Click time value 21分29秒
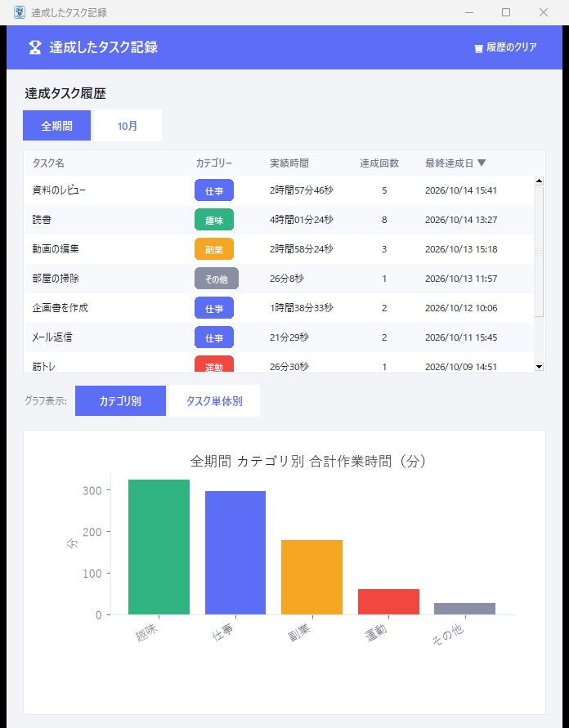This screenshot has width=569, height=728. pos(289,337)
